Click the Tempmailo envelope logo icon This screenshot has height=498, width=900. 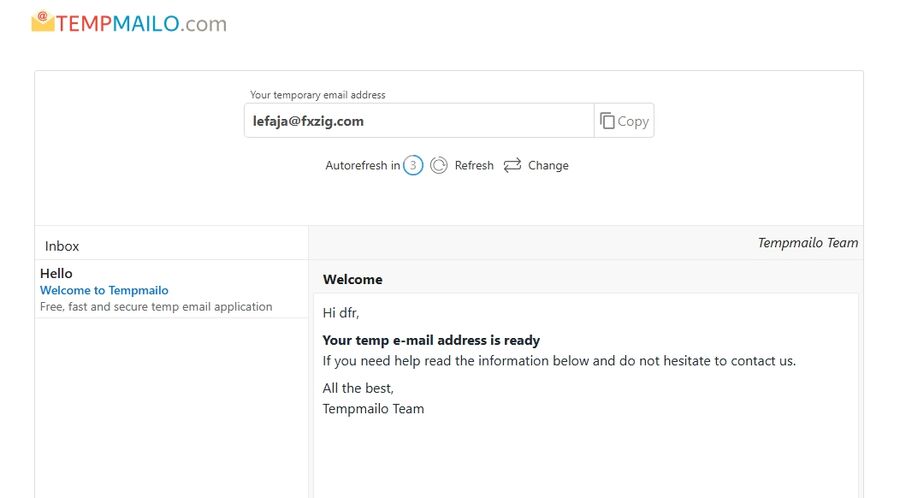coord(42,21)
